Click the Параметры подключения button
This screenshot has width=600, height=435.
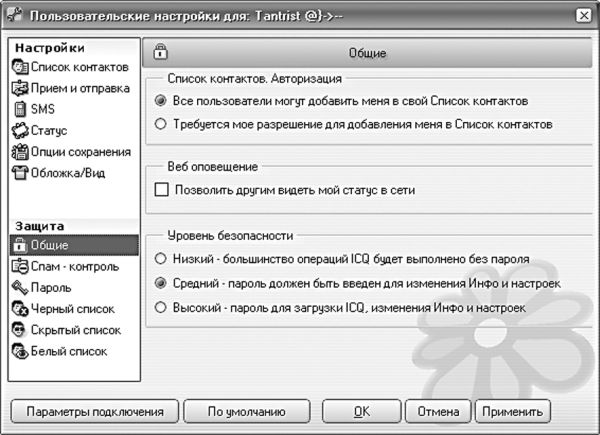(x=95, y=412)
